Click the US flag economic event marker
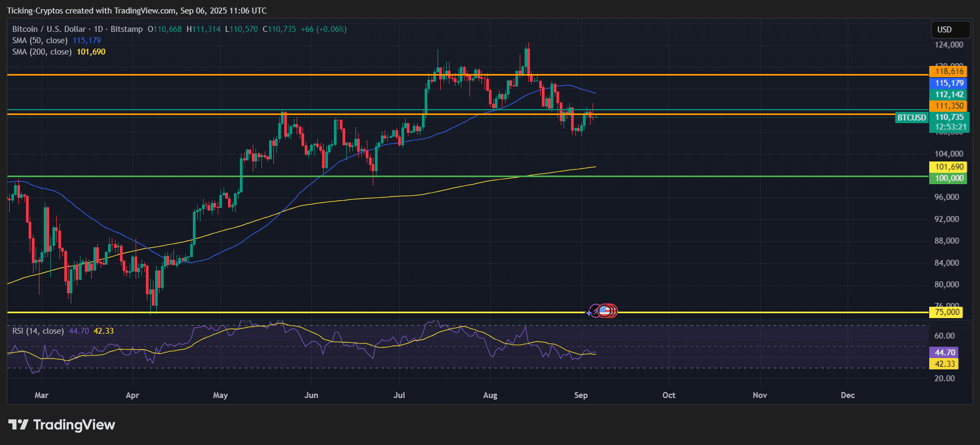Viewport: 980px width, 445px height. [x=605, y=311]
